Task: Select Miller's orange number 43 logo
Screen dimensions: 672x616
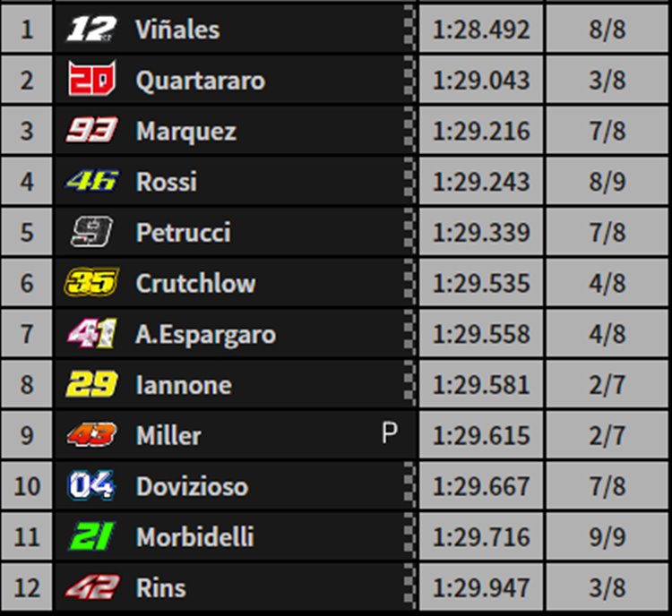Action: click(x=91, y=434)
